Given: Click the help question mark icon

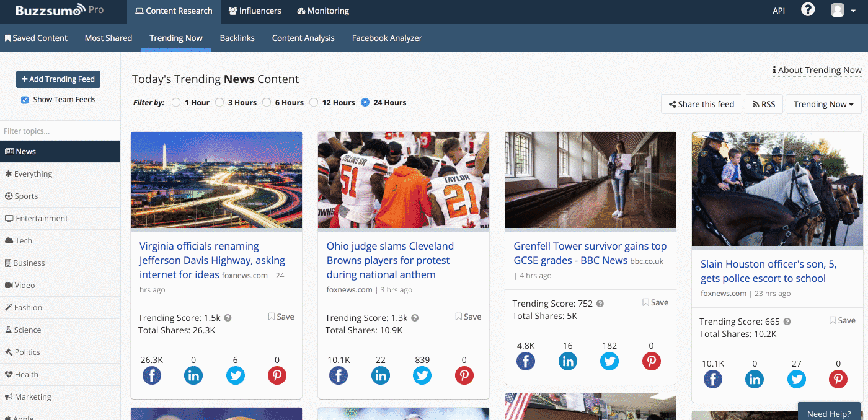Looking at the screenshot, I should point(807,10).
